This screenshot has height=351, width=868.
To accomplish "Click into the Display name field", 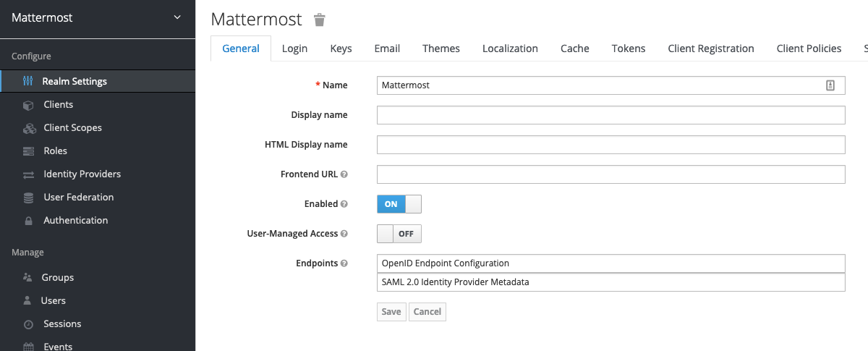I will pyautogui.click(x=610, y=115).
